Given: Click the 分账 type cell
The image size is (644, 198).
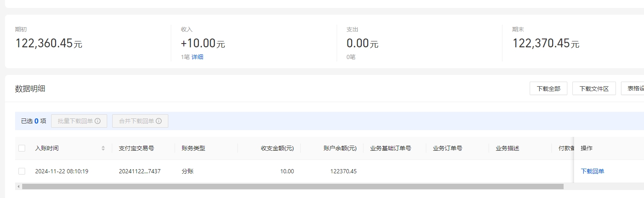Looking at the screenshot, I should click(188, 171).
